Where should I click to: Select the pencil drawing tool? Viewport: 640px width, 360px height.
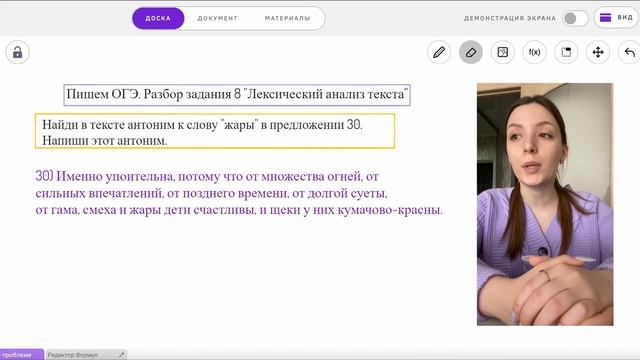tap(439, 52)
